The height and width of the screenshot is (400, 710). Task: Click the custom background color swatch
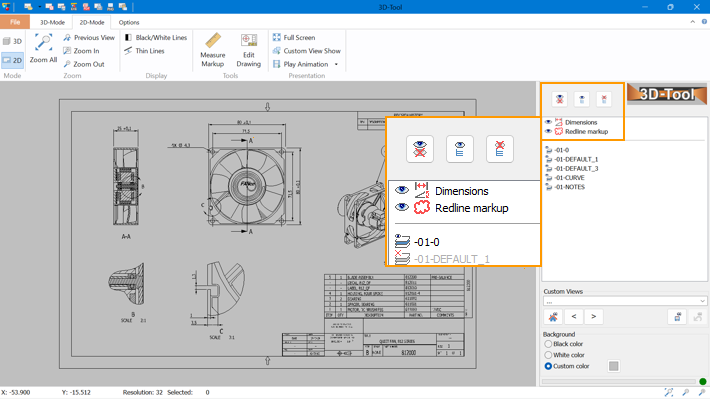[614, 367]
